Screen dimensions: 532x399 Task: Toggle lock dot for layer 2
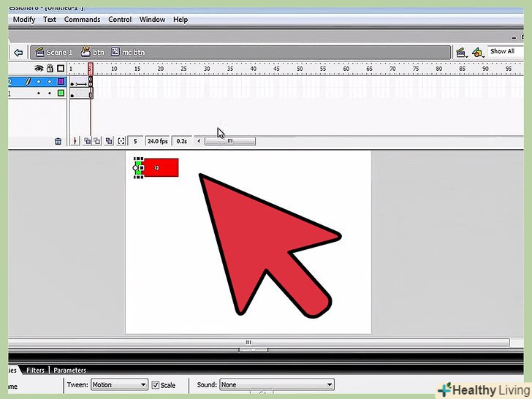50,82
